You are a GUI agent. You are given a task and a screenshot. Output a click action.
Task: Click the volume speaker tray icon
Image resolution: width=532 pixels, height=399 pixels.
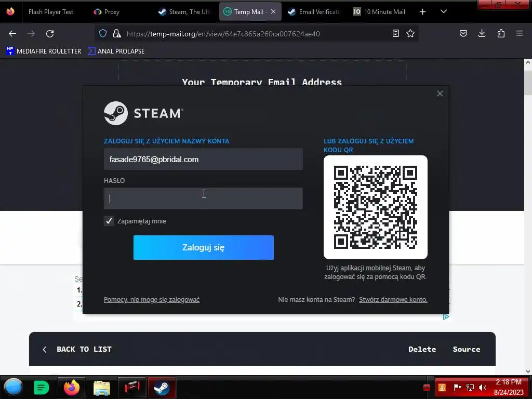[x=483, y=388]
